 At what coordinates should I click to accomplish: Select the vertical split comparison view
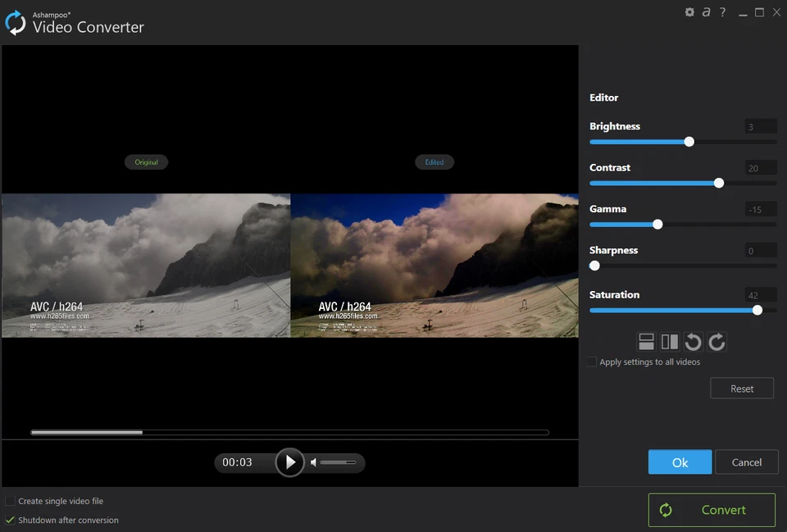670,341
